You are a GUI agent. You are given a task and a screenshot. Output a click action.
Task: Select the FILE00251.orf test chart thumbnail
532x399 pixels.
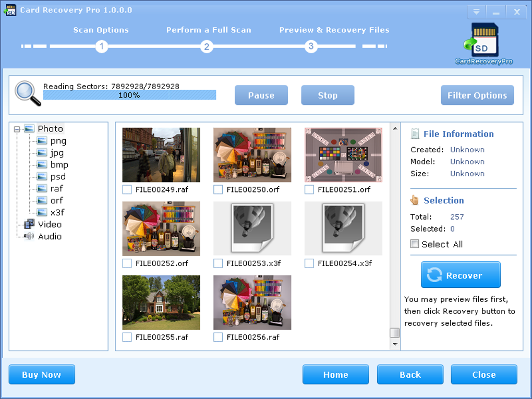click(343, 155)
